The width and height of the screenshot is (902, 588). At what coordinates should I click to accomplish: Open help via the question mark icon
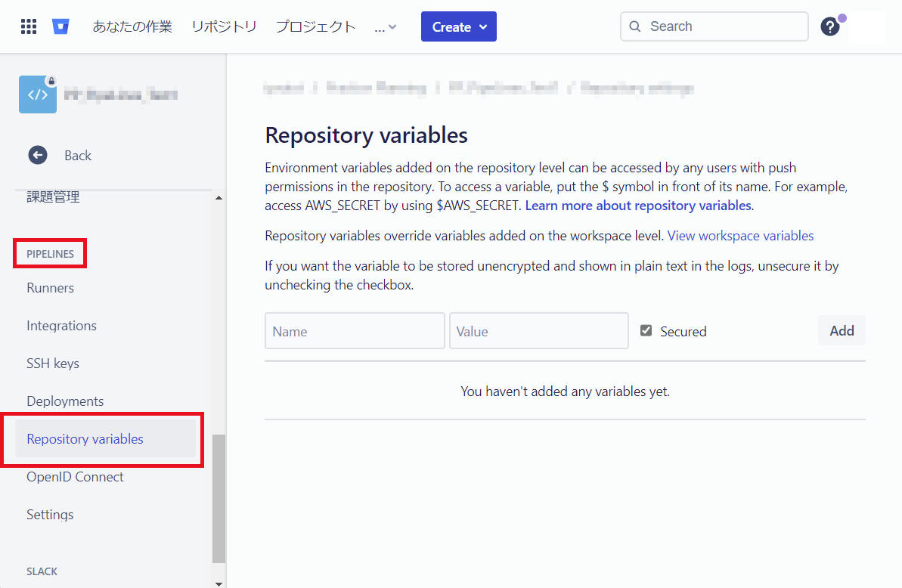829,26
